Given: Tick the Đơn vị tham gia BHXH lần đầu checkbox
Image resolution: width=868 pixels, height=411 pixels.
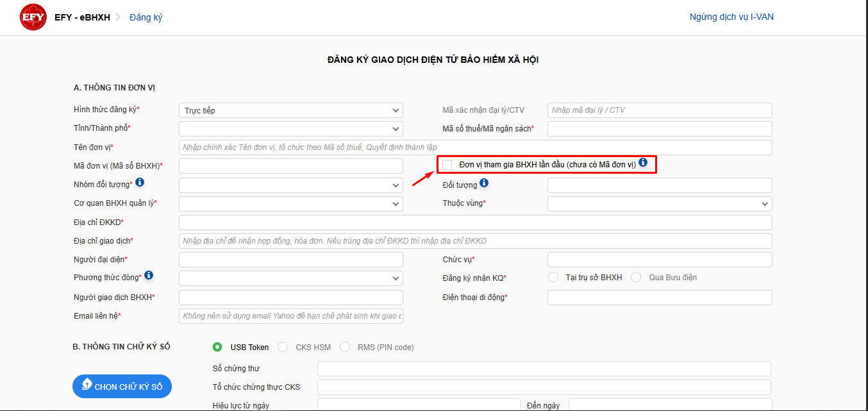Looking at the screenshot, I should [x=447, y=165].
